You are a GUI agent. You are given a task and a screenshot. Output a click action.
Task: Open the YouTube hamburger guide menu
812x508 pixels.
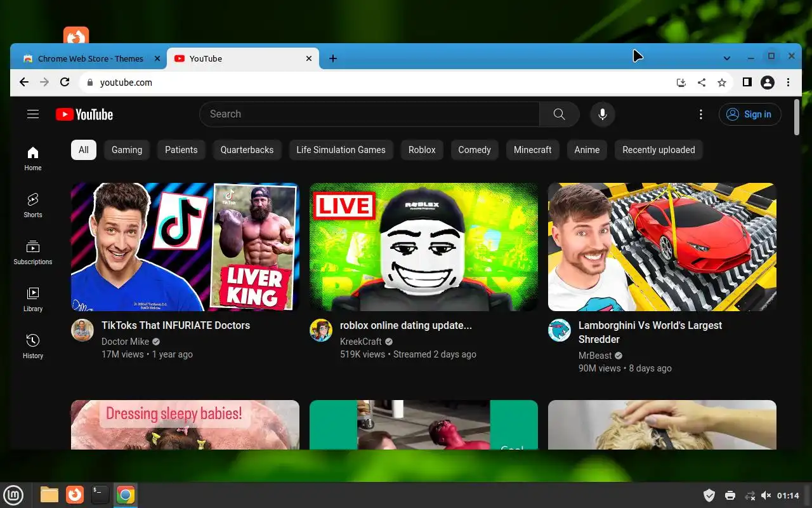coord(33,114)
